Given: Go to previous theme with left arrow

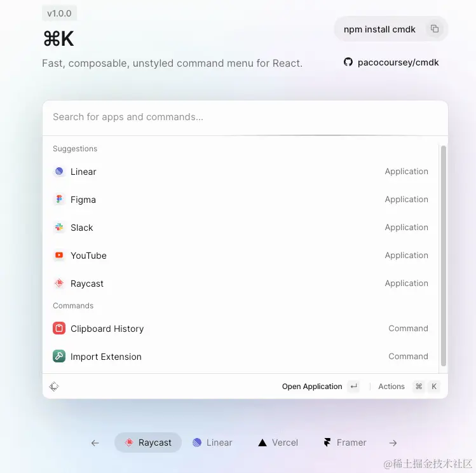Looking at the screenshot, I should coord(95,443).
